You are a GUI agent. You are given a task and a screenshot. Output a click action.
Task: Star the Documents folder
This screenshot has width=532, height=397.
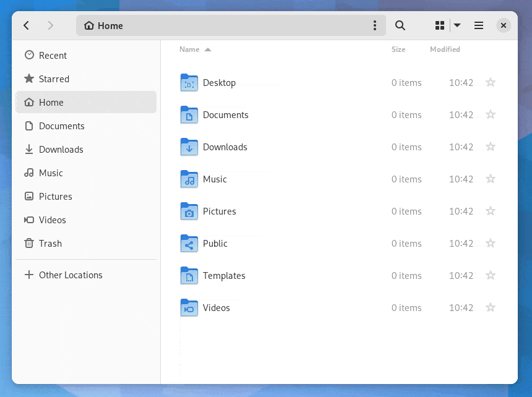(x=490, y=114)
